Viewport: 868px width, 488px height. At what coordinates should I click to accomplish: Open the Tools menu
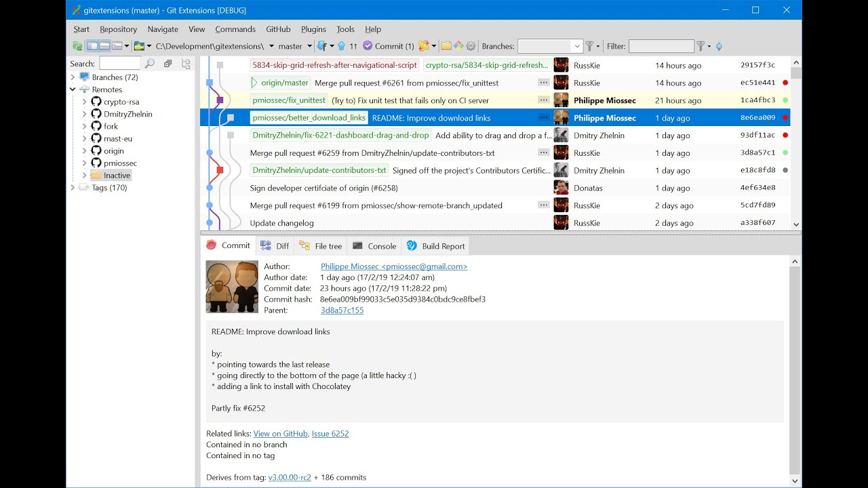coord(345,29)
